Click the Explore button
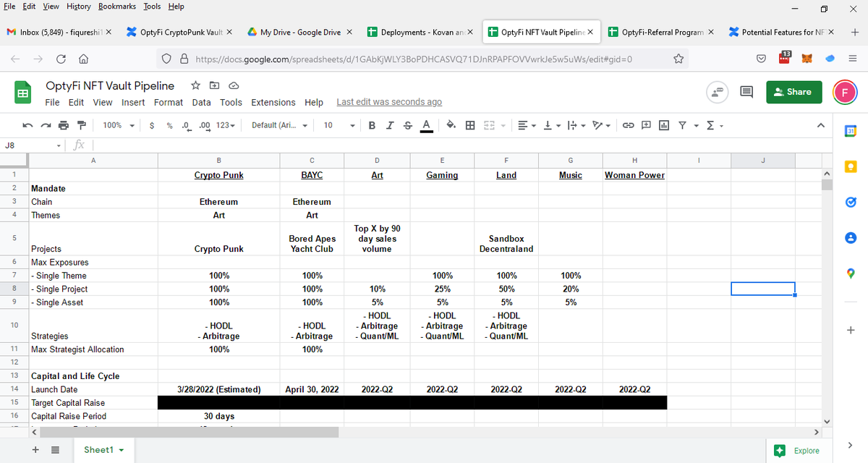The height and width of the screenshot is (463, 868). click(x=799, y=450)
